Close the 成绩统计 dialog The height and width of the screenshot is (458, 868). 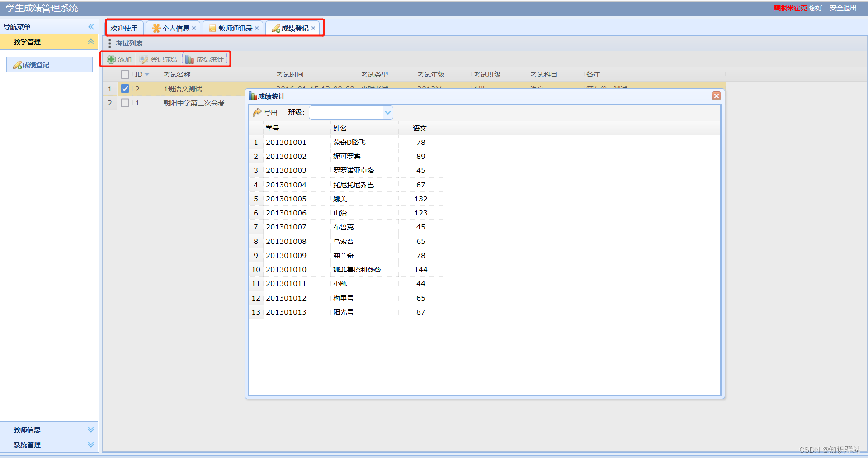[x=717, y=96]
